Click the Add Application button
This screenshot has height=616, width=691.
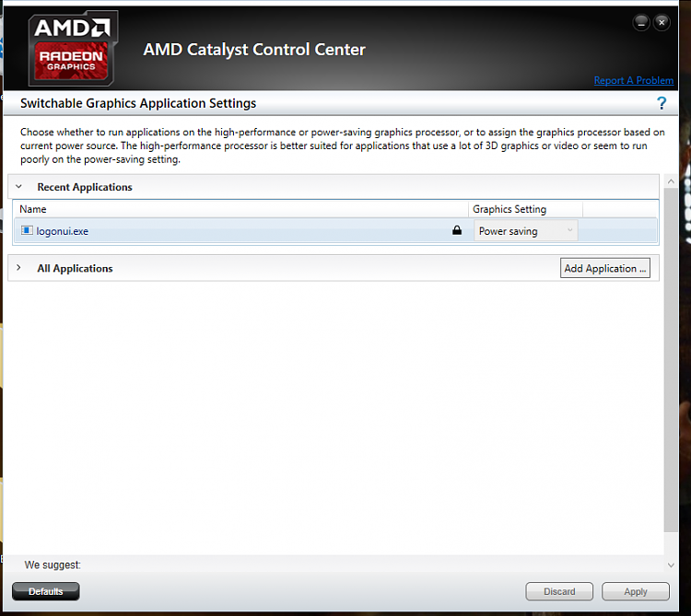[604, 268]
